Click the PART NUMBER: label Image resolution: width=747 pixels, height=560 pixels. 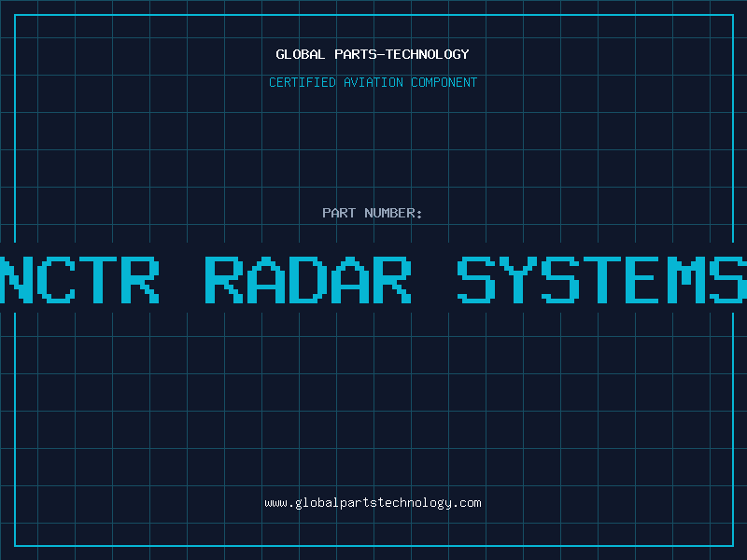373,213
